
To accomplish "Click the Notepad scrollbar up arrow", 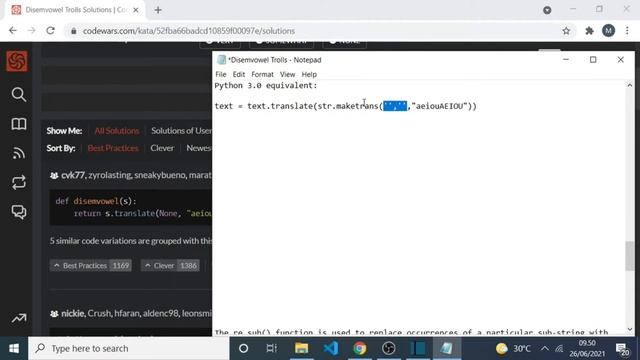I will click(630, 85).
